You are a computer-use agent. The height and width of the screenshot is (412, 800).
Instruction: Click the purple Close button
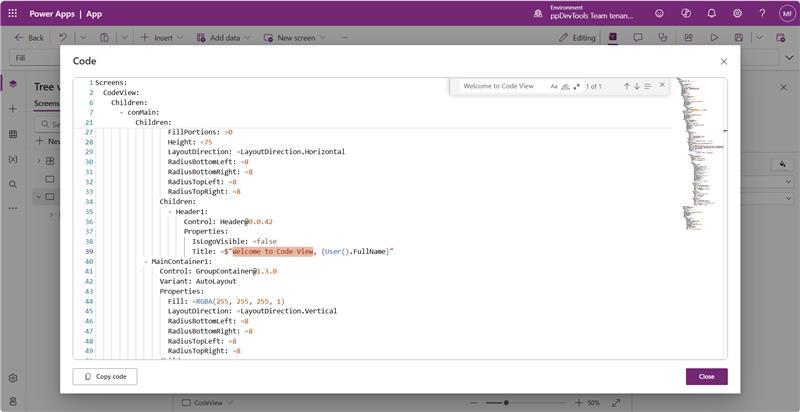[707, 376]
